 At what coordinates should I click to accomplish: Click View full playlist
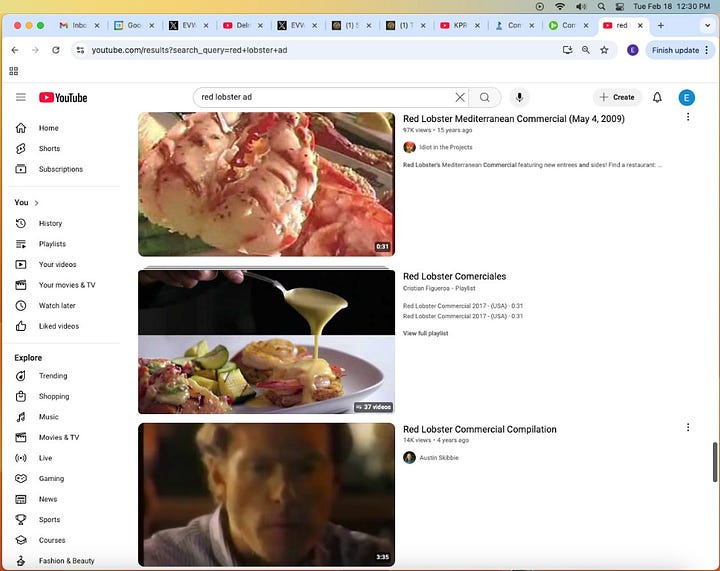pos(425,333)
